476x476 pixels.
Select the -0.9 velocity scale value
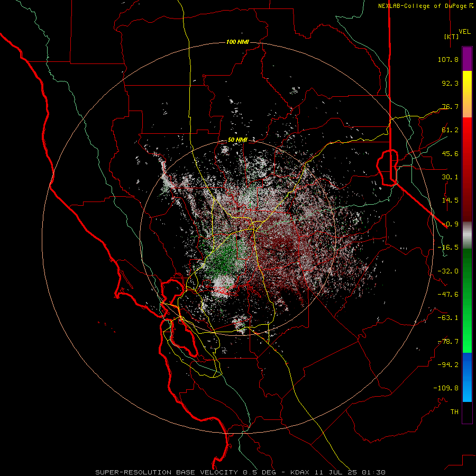click(450, 224)
